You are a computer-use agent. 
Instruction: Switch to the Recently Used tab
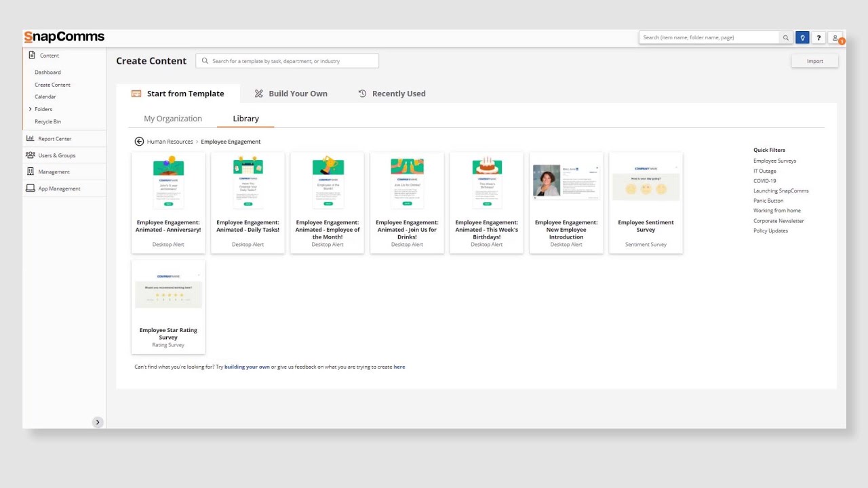point(392,94)
